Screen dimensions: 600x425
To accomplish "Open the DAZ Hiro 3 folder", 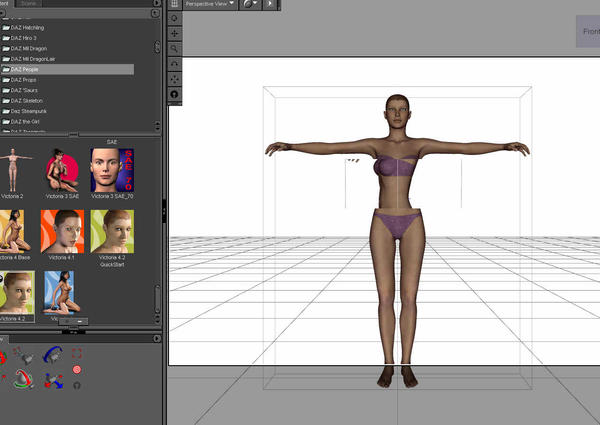I will click(x=20, y=38).
